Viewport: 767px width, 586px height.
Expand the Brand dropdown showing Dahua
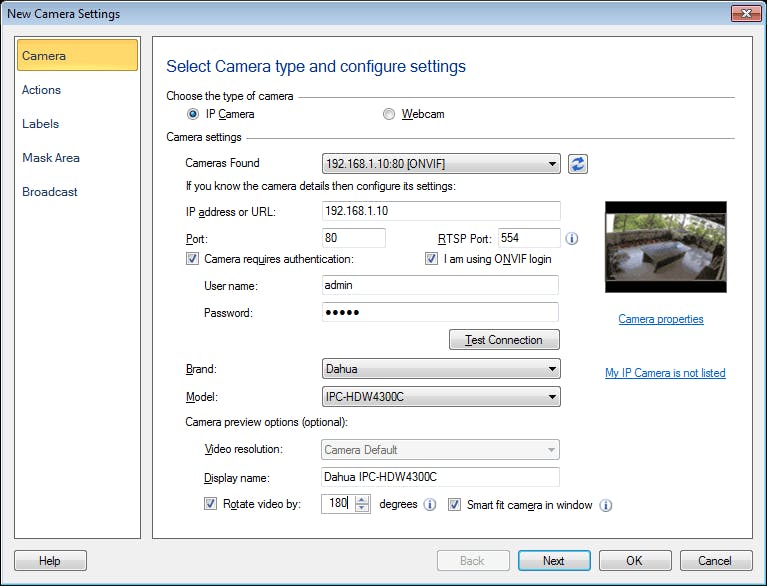(441, 369)
